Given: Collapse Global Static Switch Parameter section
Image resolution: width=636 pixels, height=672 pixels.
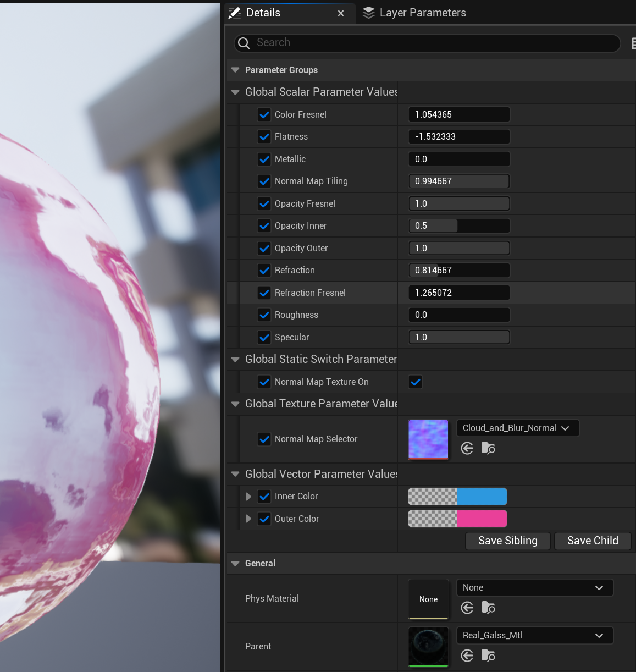Looking at the screenshot, I should coord(235,360).
